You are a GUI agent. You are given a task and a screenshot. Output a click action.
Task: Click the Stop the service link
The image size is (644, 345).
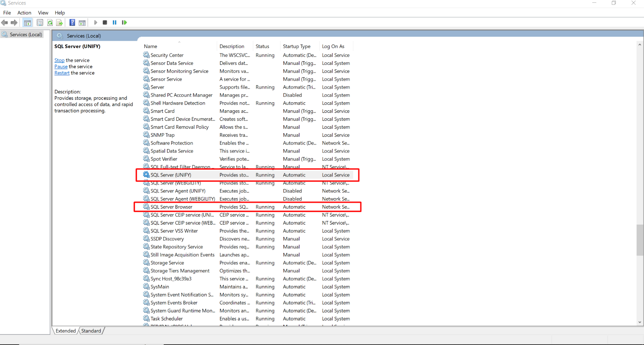click(59, 60)
